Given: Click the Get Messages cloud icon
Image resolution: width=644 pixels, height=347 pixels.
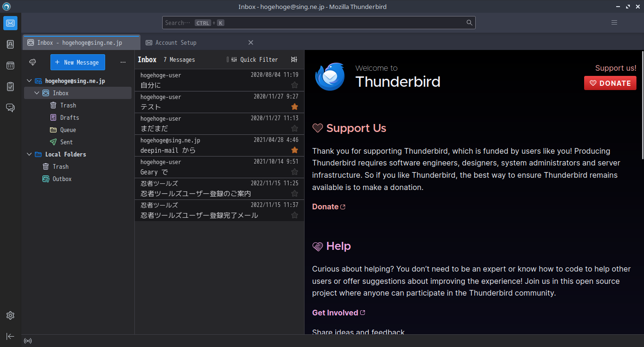Looking at the screenshot, I should (x=33, y=62).
